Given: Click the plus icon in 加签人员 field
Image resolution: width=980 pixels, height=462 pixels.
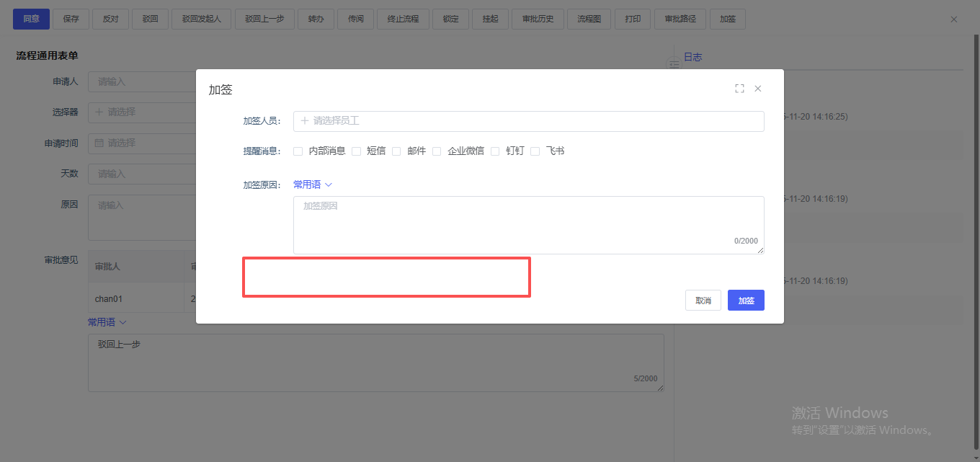Looking at the screenshot, I should (x=305, y=121).
